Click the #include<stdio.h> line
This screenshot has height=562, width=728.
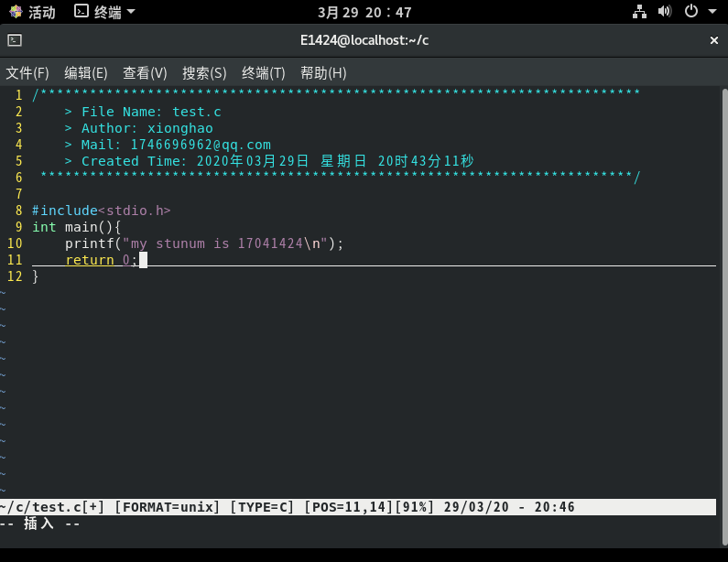[x=102, y=211]
